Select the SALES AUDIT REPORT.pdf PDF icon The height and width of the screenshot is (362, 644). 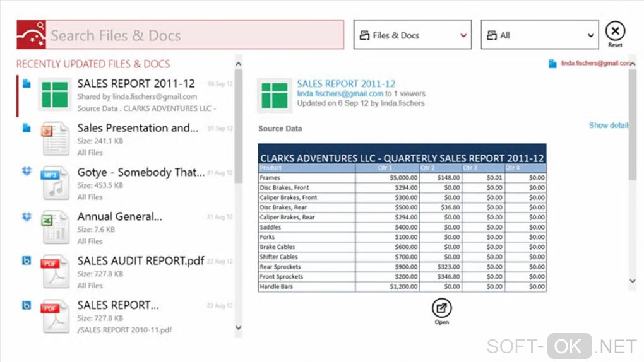[56, 272]
